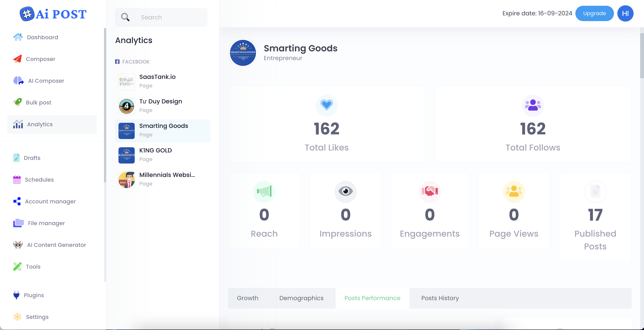Select the Bulk post rocket icon
This screenshot has height=330, width=644.
click(x=17, y=102)
